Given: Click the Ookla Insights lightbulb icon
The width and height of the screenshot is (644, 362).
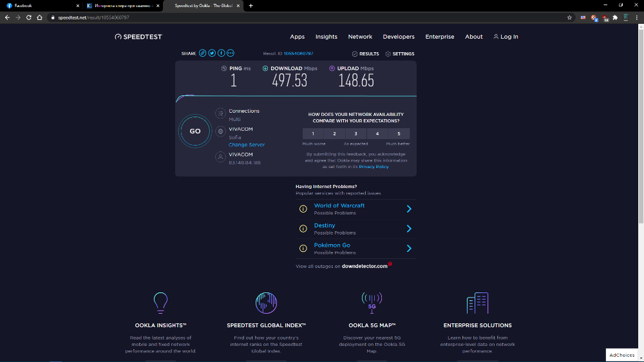Looking at the screenshot, I should pos(160,303).
